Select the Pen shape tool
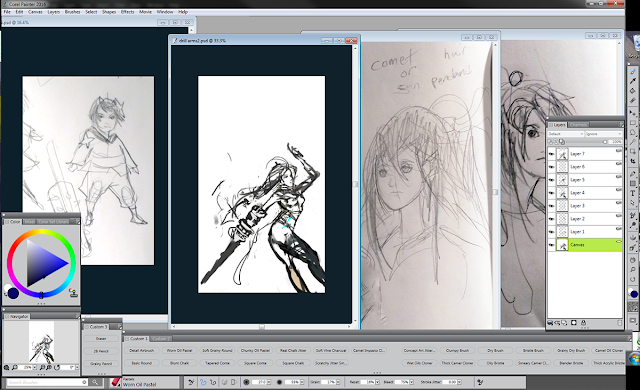 click(x=633, y=173)
